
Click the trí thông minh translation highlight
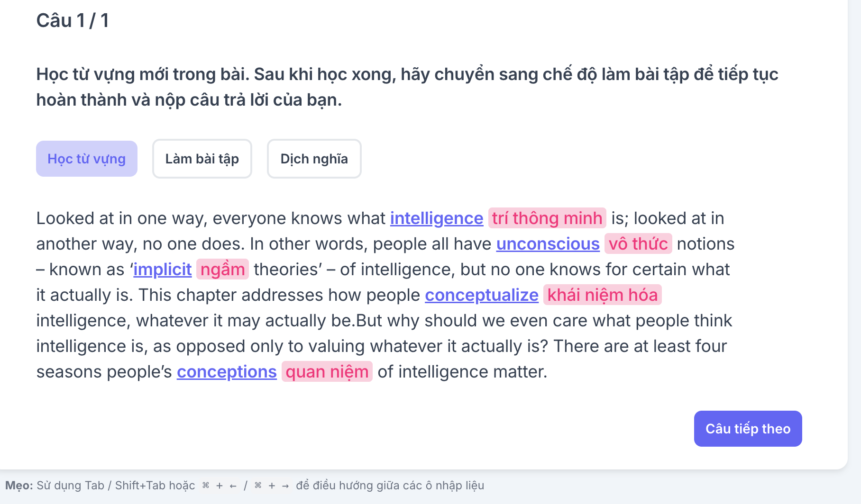click(x=547, y=218)
